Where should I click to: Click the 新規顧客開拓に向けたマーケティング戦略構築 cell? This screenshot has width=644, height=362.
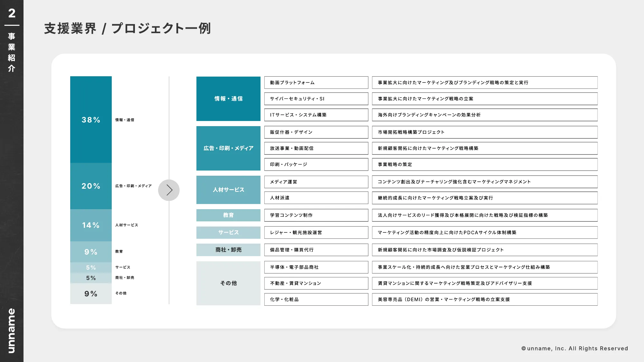tap(485, 148)
